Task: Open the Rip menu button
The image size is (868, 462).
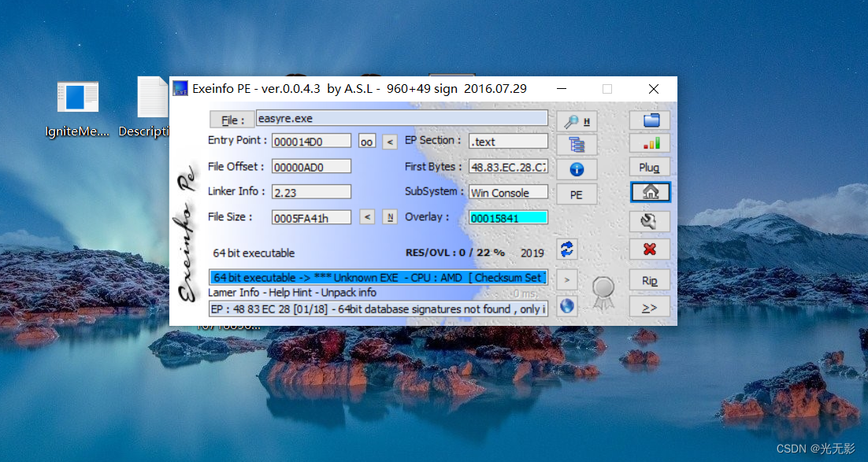Action: [650, 280]
